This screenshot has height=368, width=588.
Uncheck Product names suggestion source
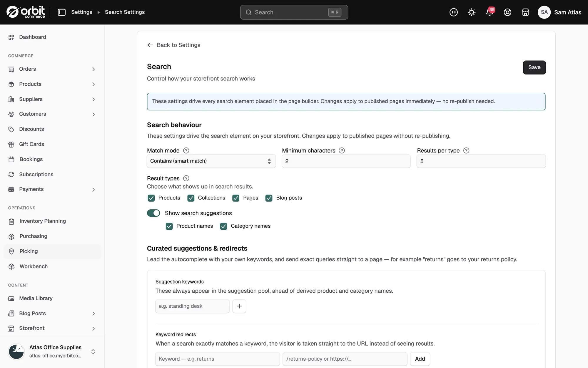pos(169,226)
